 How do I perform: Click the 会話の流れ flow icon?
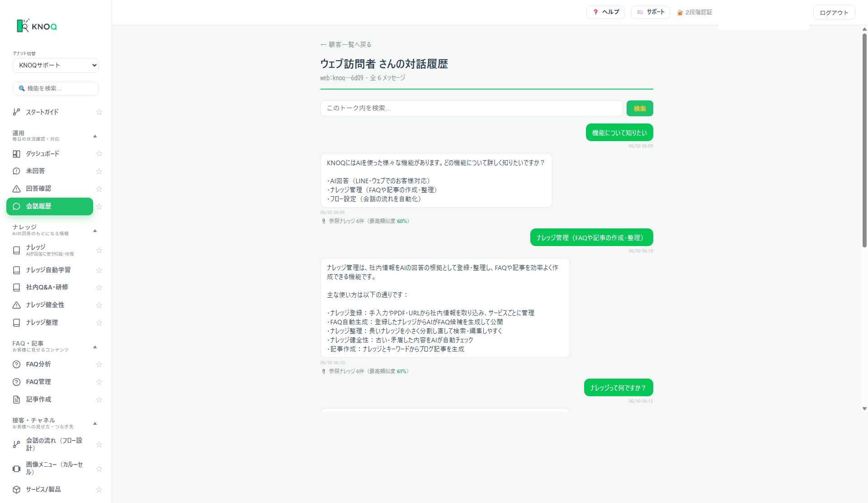pos(16,444)
